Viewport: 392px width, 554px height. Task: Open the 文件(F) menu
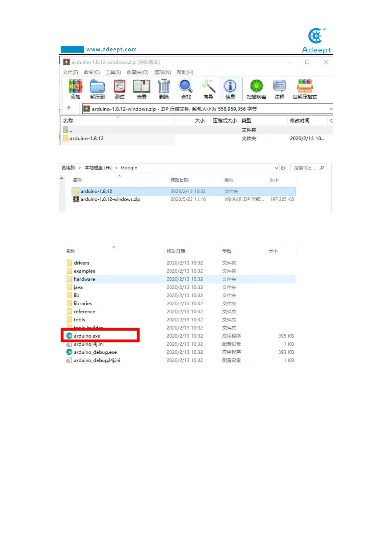pos(70,72)
